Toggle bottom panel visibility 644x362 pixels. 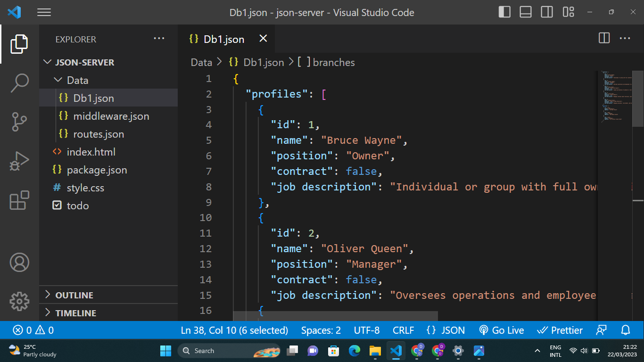(x=526, y=12)
